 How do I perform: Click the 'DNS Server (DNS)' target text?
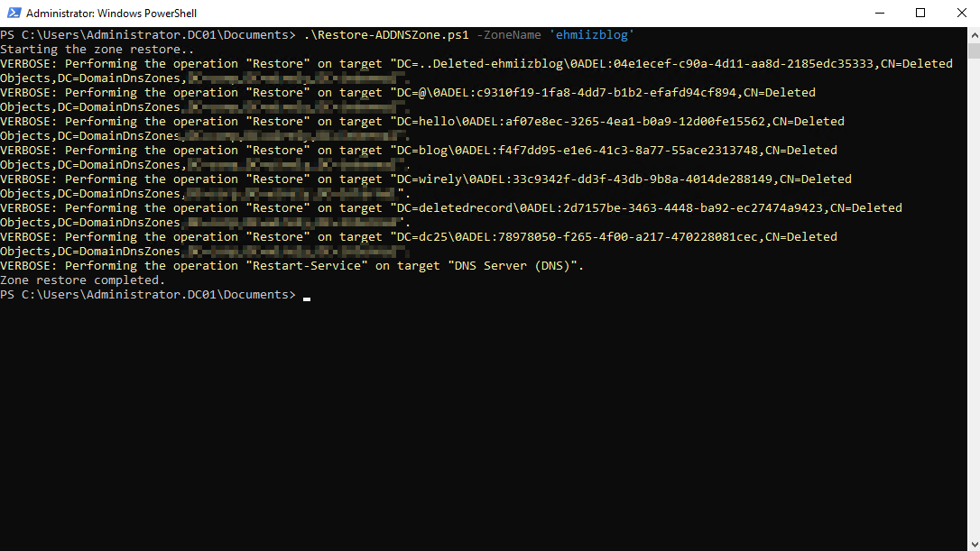(512, 265)
